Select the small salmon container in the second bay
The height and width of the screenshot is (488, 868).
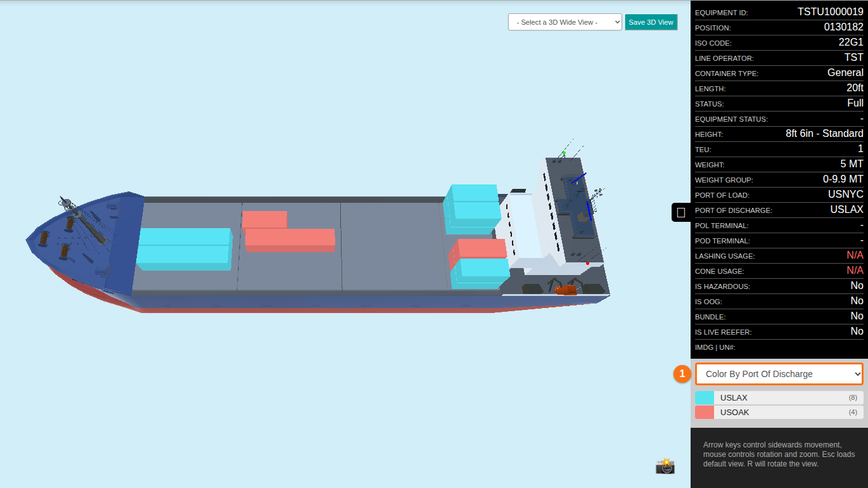click(264, 219)
